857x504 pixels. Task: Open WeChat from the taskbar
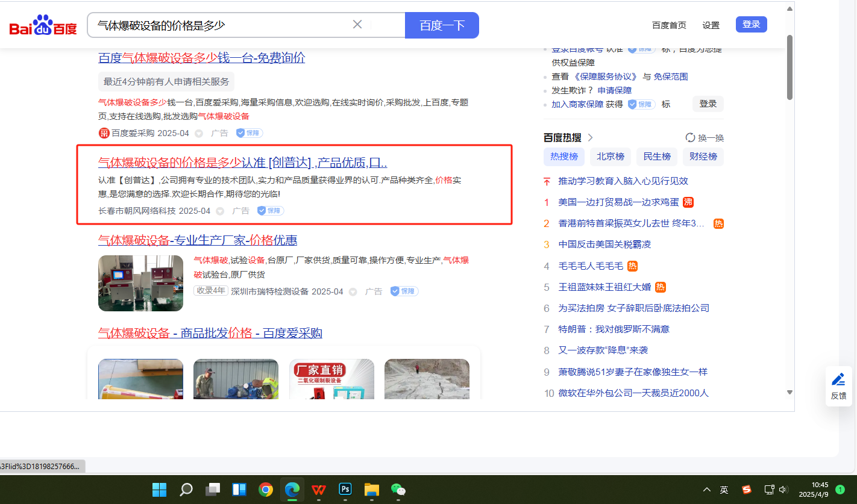(x=398, y=490)
